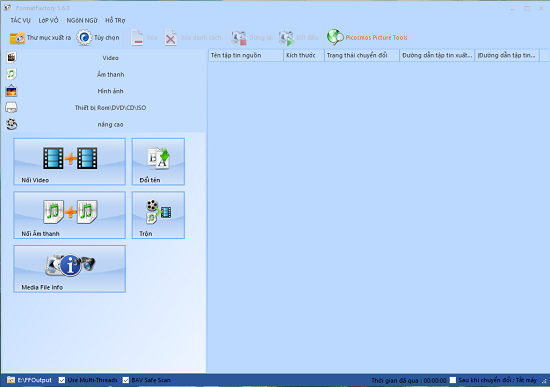550x387 pixels.
Task: Launch Picosmos Picture Tools
Action: point(367,37)
